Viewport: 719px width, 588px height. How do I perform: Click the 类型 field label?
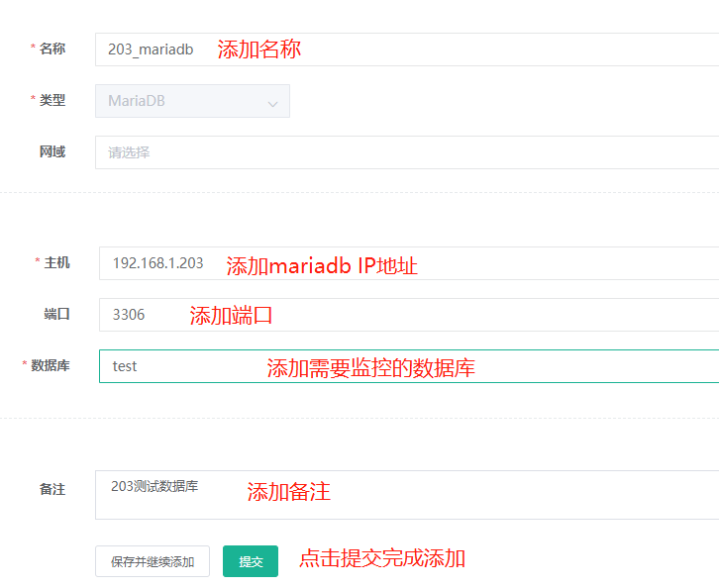[52, 100]
